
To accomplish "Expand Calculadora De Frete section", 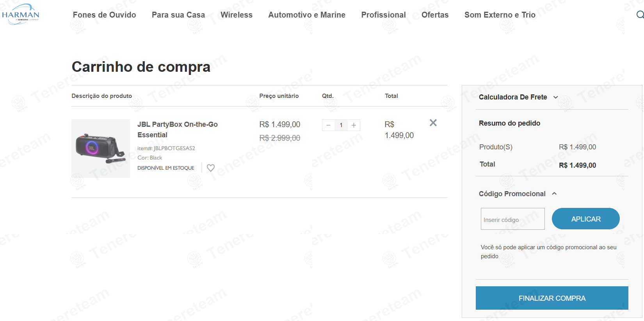I will pos(518,97).
